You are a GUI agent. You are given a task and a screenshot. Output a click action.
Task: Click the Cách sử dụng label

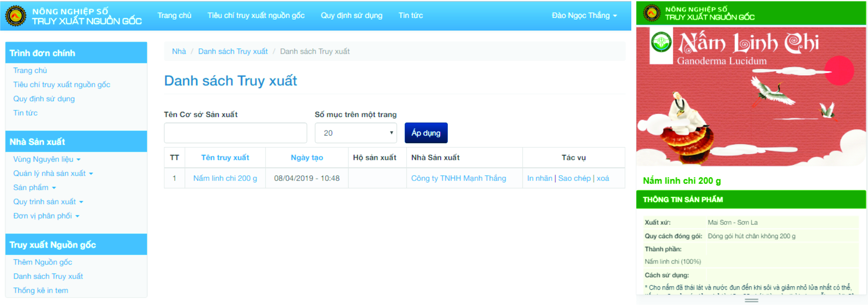667,275
